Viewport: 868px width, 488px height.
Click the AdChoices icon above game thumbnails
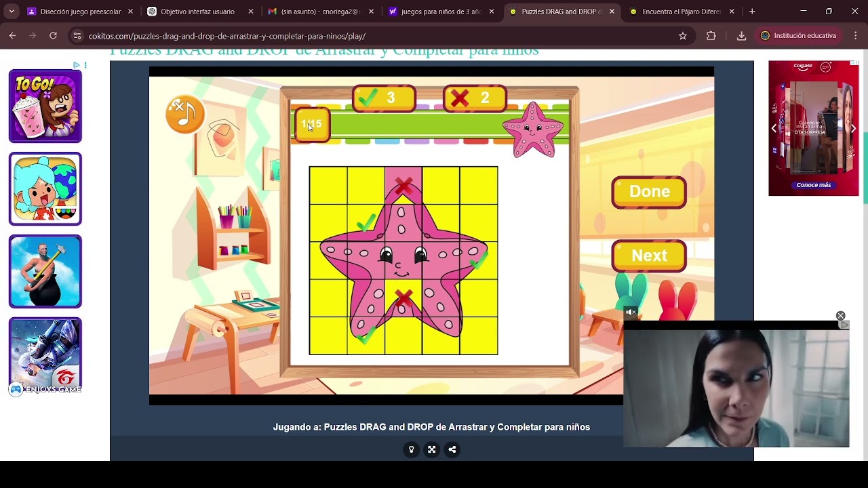click(x=77, y=65)
